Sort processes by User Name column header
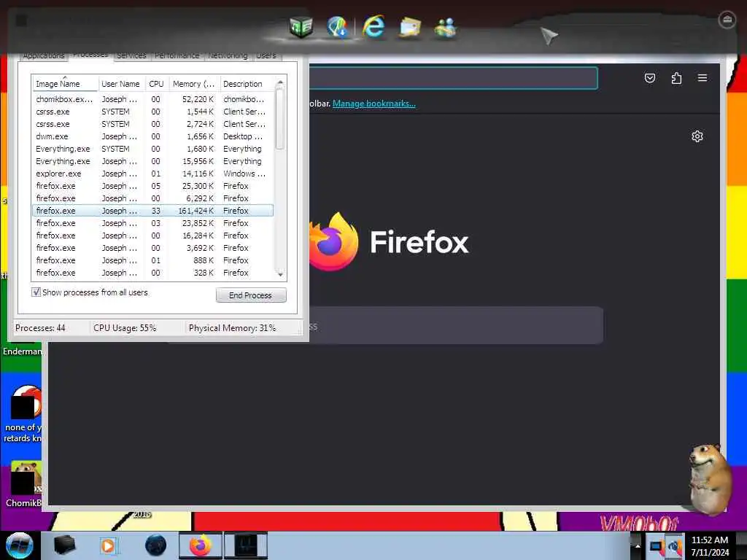747x560 pixels. coord(121,83)
